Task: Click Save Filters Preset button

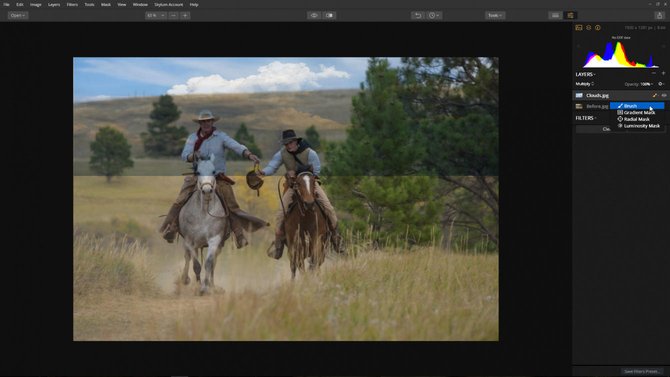Action: [641, 371]
